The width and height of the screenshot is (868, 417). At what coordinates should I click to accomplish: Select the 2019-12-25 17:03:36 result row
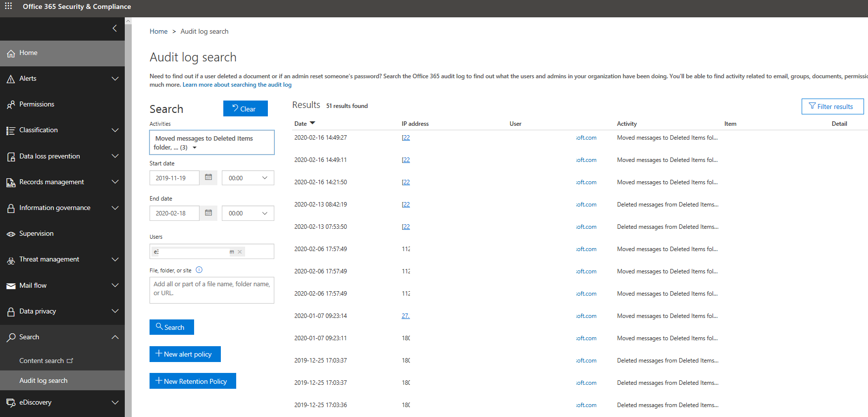tap(579, 405)
